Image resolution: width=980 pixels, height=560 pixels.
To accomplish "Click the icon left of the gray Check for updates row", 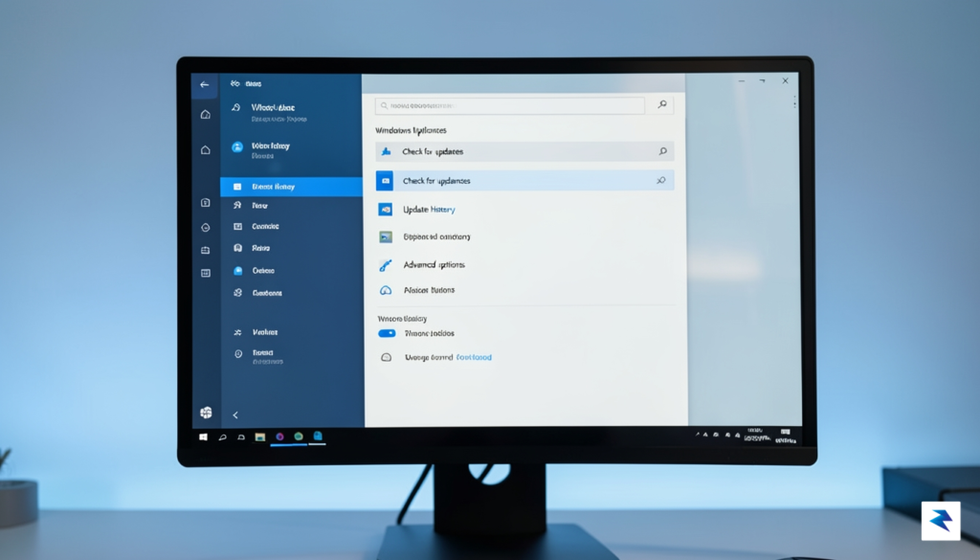I will tap(387, 152).
